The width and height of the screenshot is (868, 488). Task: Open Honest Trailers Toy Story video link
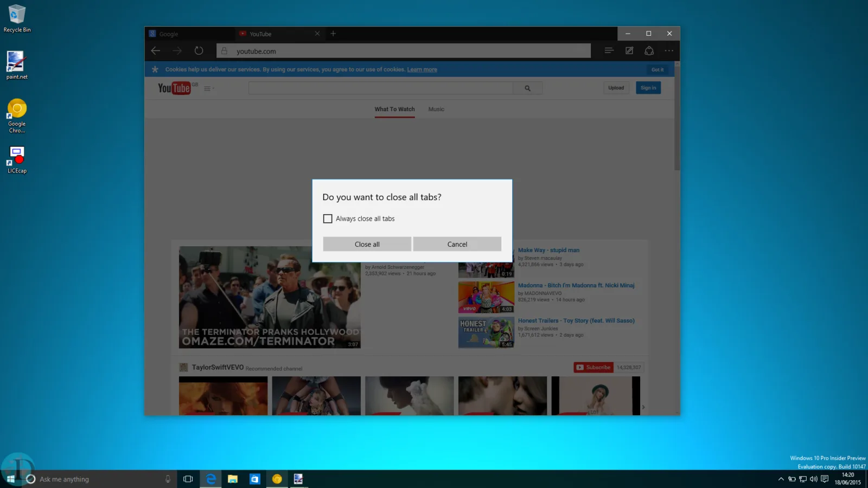576,320
